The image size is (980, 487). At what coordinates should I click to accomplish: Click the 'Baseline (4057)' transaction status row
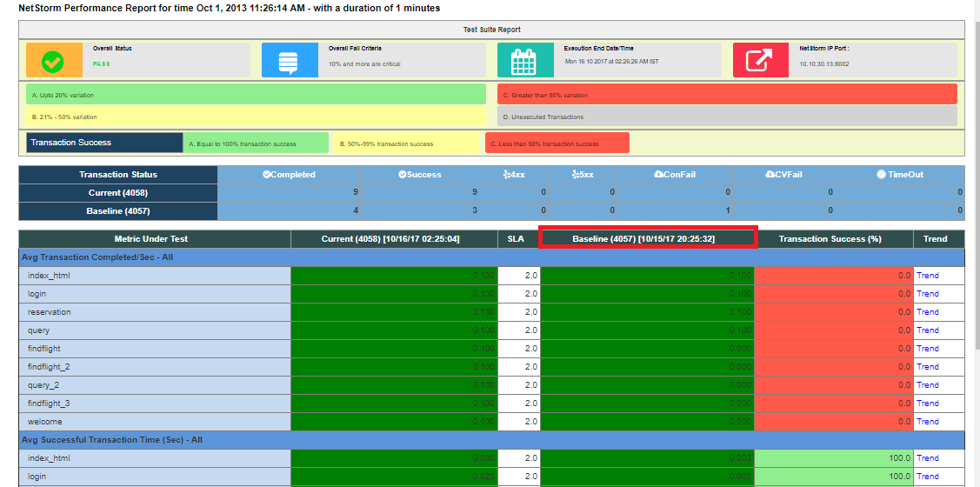point(492,211)
